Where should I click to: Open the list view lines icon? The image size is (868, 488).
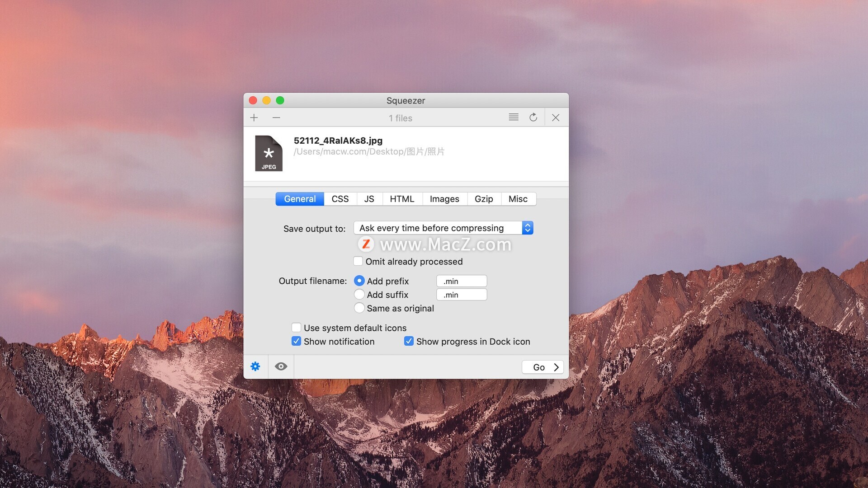tap(514, 117)
